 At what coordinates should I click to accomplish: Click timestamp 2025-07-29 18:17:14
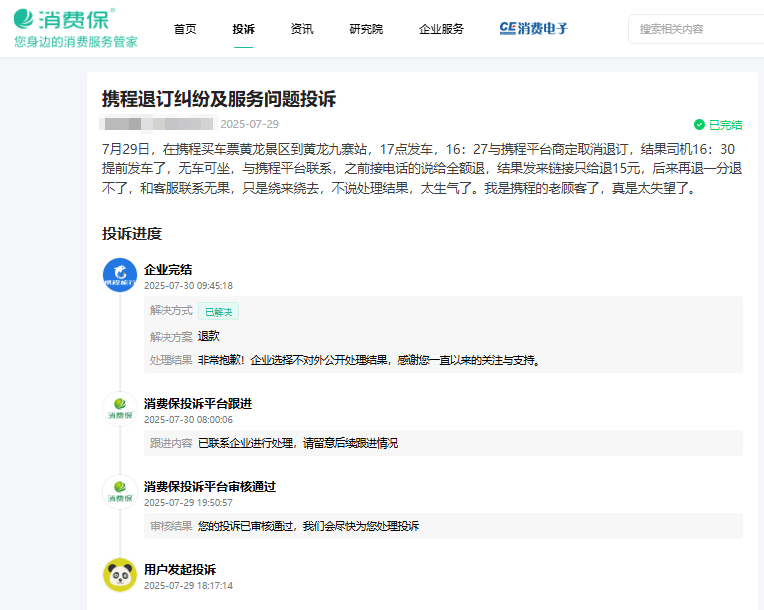point(189,585)
